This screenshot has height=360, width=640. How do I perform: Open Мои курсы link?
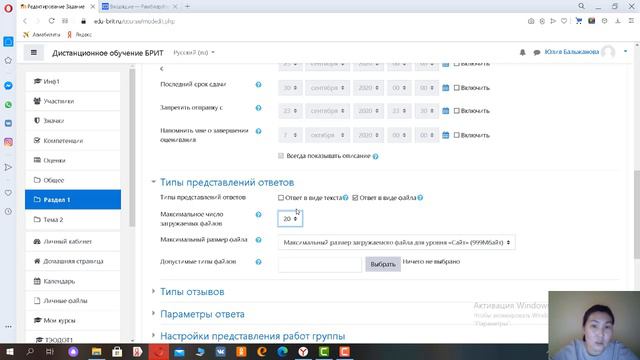coord(73,320)
